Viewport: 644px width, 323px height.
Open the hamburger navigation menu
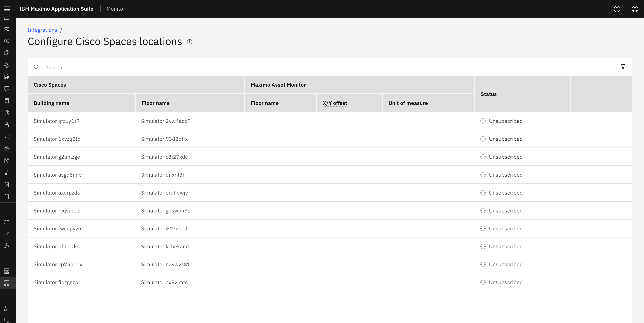tap(7, 9)
